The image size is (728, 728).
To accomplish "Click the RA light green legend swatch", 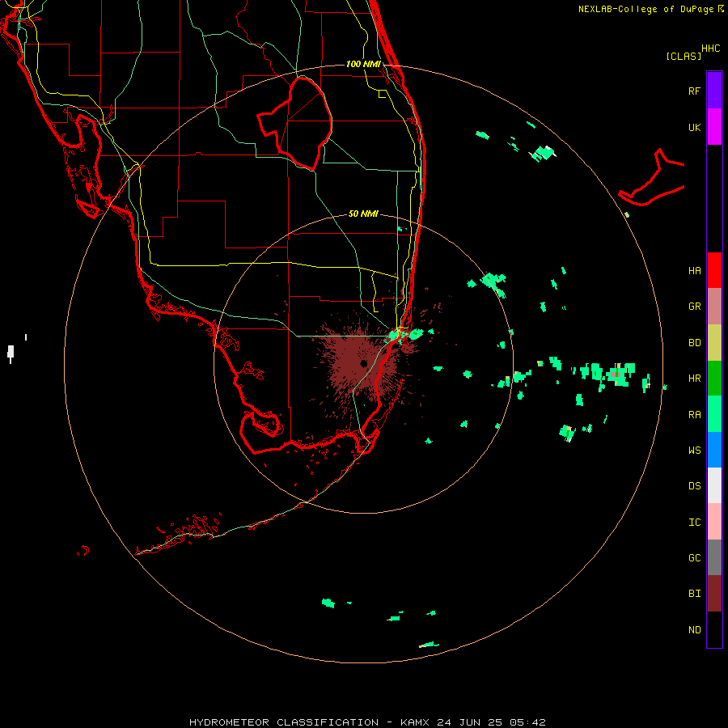I will pos(714,414).
